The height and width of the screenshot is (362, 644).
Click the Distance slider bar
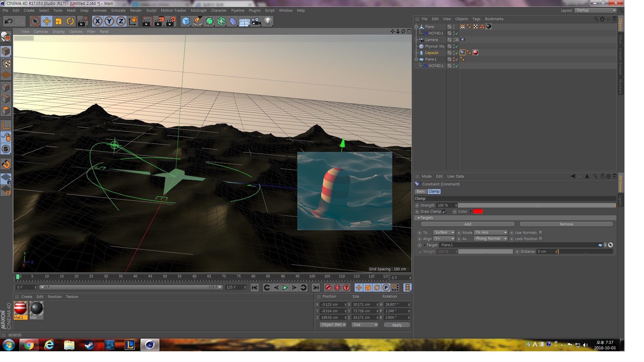click(585, 251)
